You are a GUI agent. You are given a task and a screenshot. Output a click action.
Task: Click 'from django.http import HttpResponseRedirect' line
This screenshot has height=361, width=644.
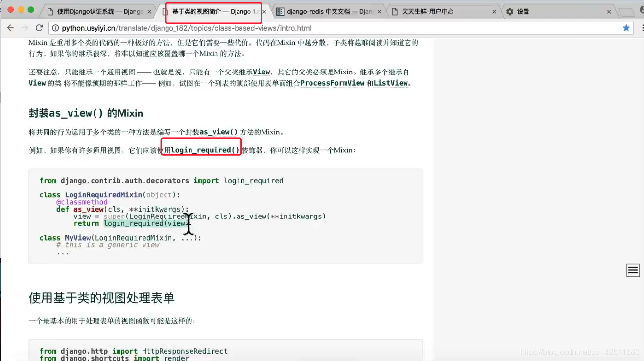point(134,351)
